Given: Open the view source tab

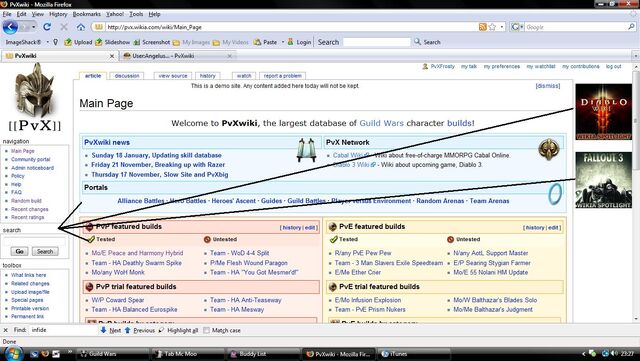Looking at the screenshot, I should 173,76.
